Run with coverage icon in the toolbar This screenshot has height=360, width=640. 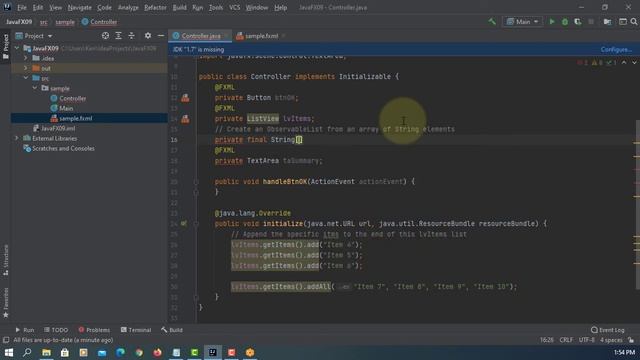pyautogui.click(x=578, y=22)
